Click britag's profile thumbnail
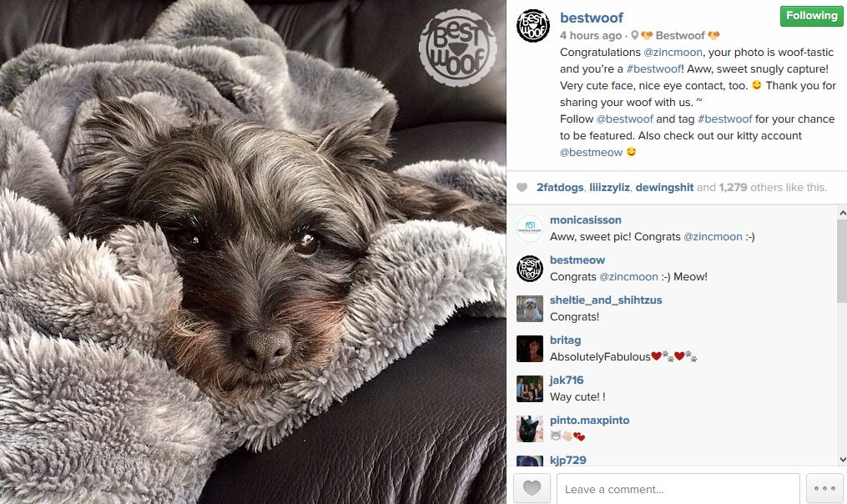847x504 pixels. [530, 349]
